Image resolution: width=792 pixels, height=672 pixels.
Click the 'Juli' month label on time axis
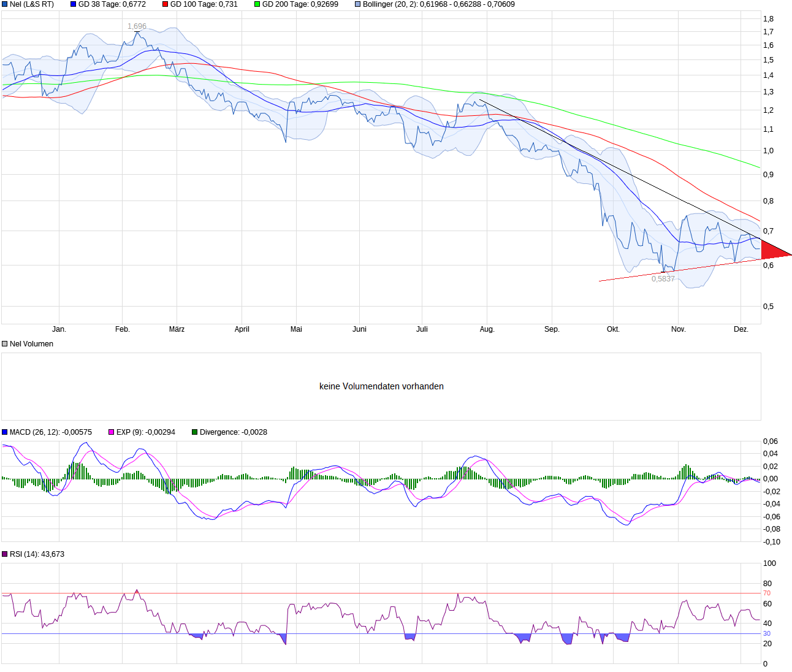[422, 329]
